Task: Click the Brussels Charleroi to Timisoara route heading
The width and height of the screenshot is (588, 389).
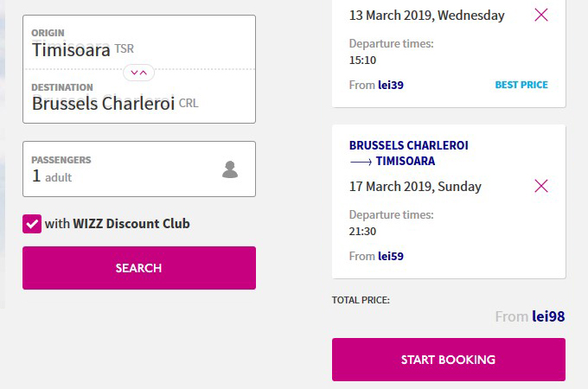Action: pyautogui.click(x=409, y=153)
